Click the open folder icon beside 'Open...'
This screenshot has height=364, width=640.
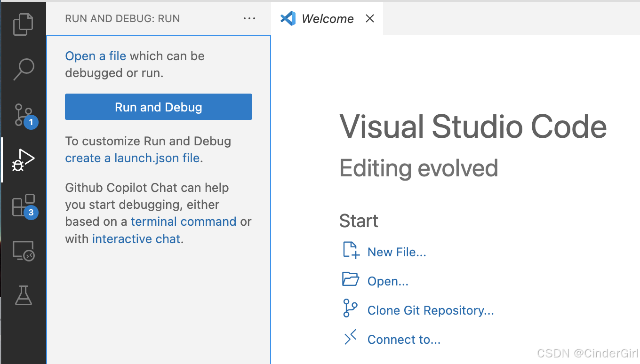(351, 279)
